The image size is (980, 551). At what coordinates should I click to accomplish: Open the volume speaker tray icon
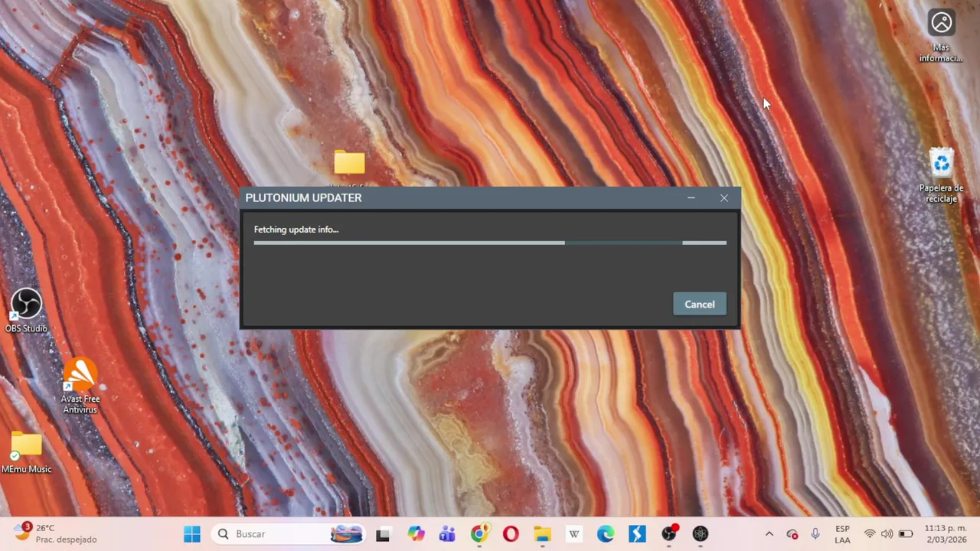tap(887, 534)
